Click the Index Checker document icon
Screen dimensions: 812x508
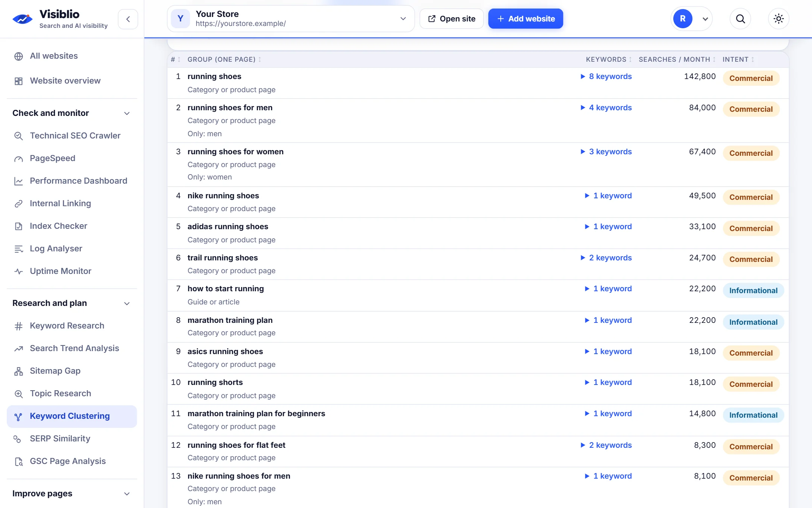pos(18,226)
